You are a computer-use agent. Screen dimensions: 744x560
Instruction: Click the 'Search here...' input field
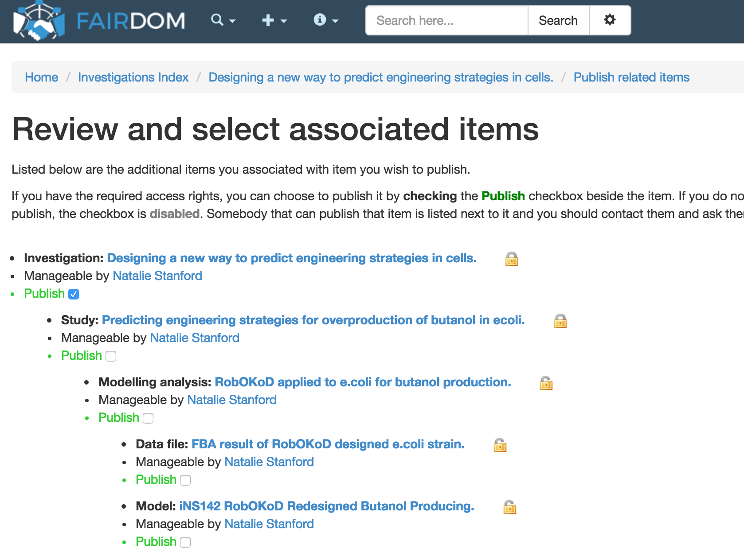pyautogui.click(x=446, y=20)
